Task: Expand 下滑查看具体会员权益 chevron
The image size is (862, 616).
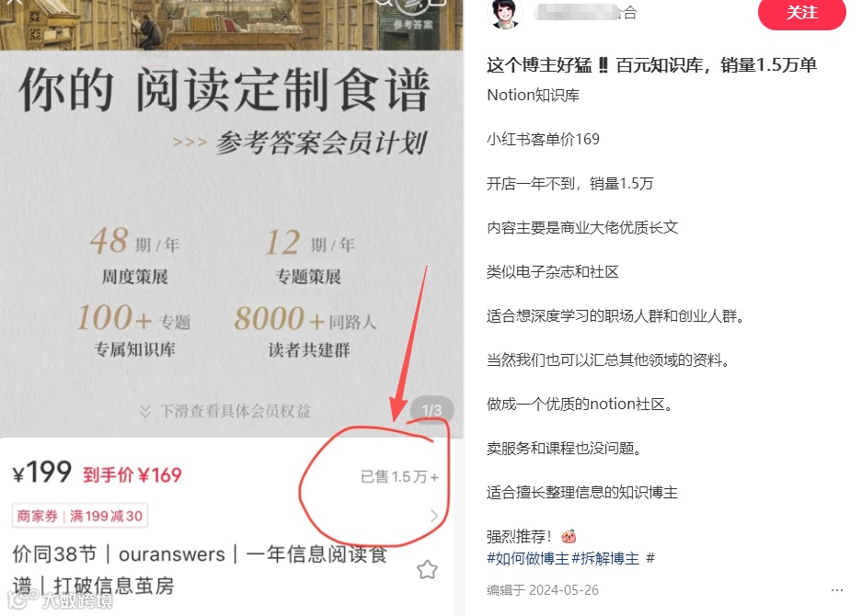Action: tap(145, 411)
